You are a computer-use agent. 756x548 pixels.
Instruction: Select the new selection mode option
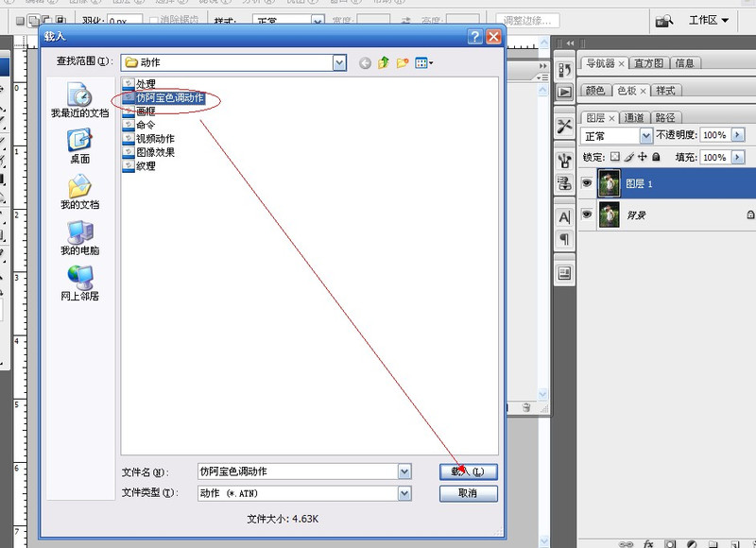pos(20,21)
